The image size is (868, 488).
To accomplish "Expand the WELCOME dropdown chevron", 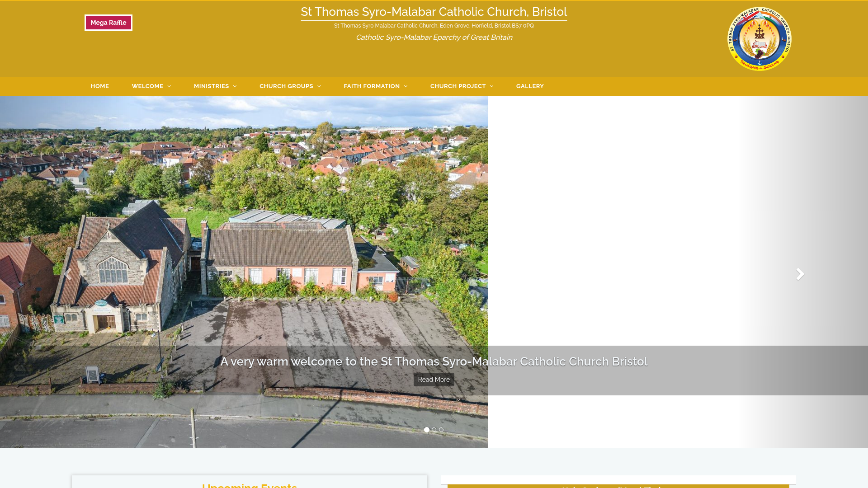I will tap(169, 86).
